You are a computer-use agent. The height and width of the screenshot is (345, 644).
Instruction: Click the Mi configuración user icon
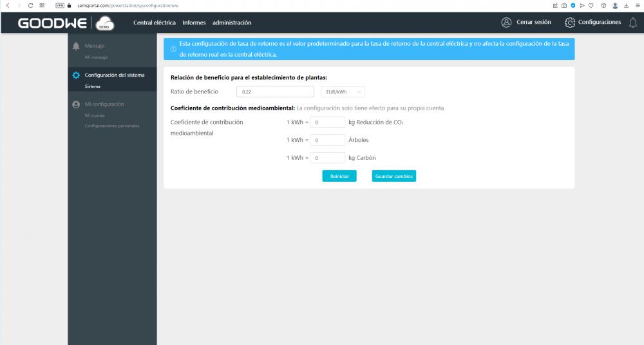click(76, 104)
